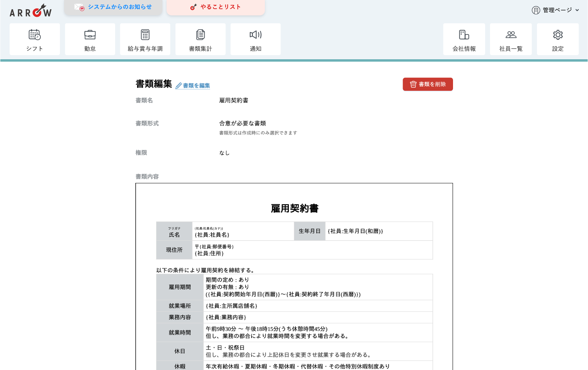The height and width of the screenshot is (370, 588).
Task: Click the 雇用期間 row header
Action: (180, 287)
